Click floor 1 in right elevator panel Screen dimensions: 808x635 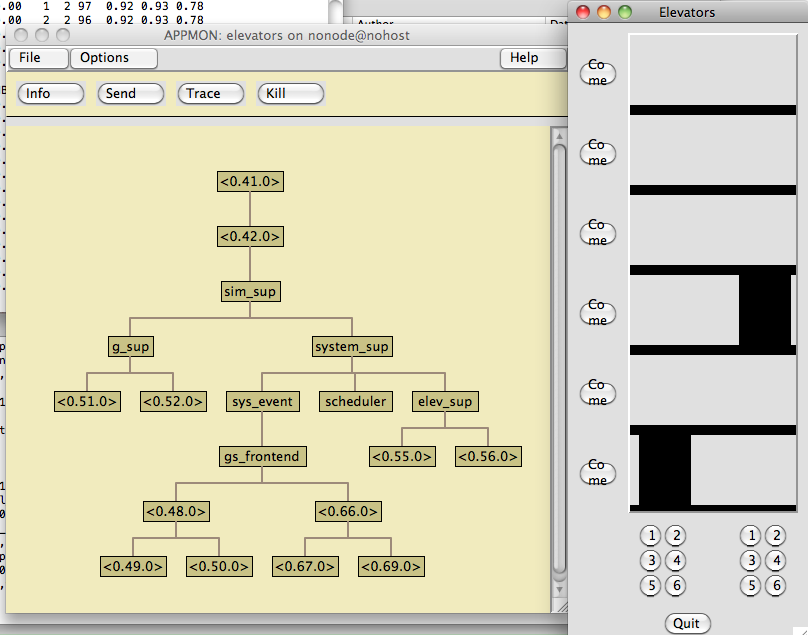pos(751,536)
